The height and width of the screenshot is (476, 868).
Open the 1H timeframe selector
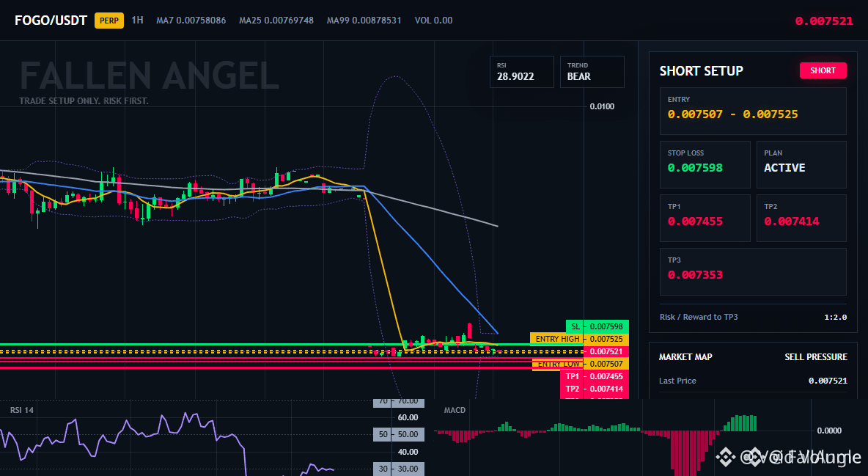point(137,20)
